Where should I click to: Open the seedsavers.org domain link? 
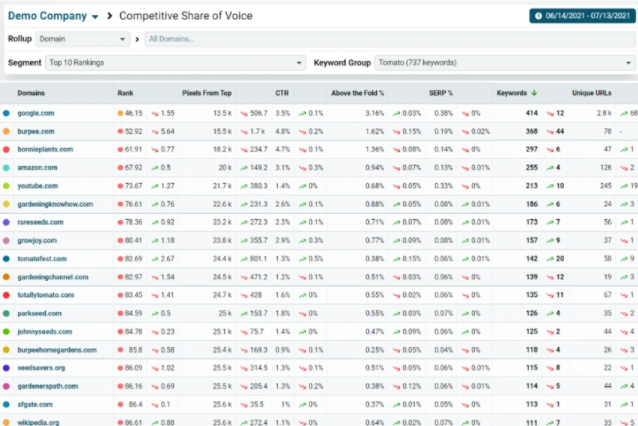click(x=41, y=368)
